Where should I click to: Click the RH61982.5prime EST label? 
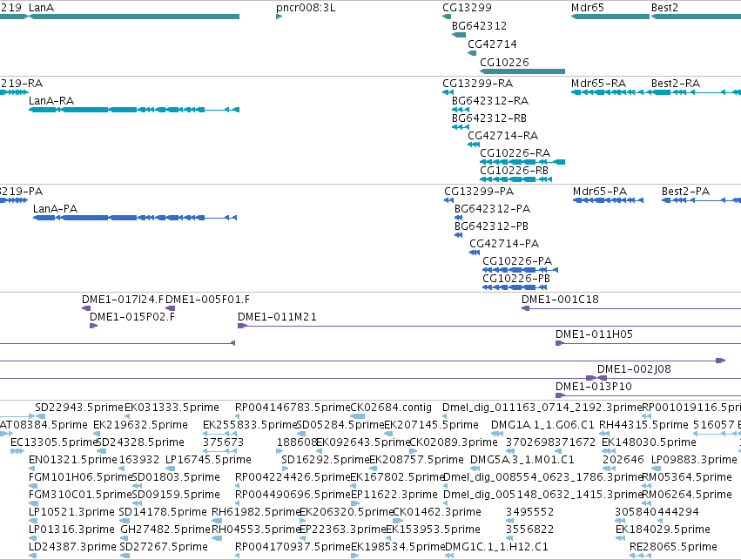coord(257,513)
